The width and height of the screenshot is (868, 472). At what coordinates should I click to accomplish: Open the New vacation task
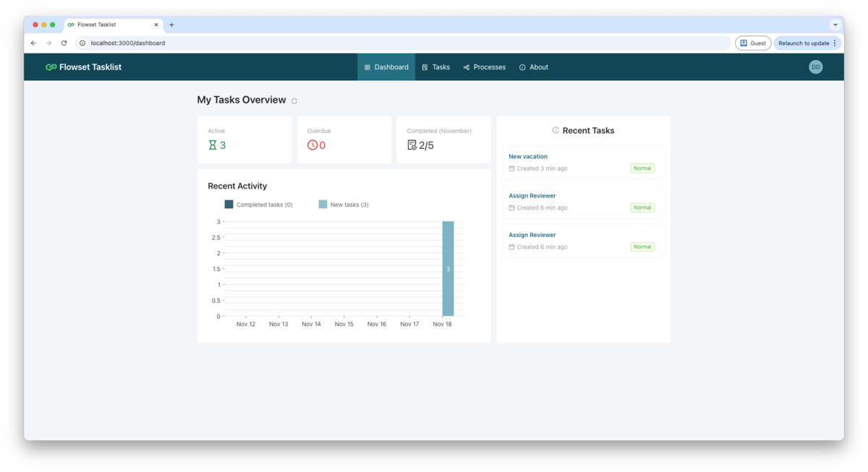click(528, 156)
